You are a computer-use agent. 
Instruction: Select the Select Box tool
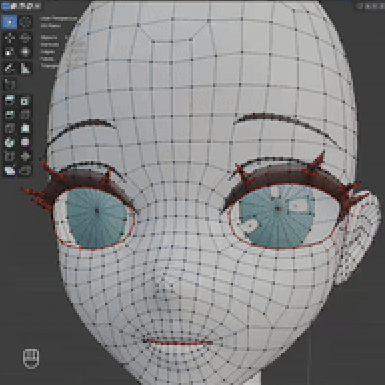[9, 22]
